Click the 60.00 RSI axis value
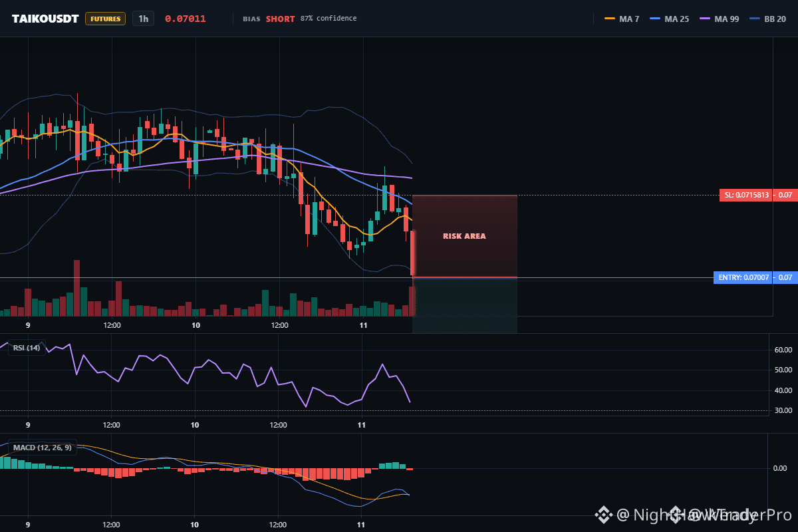The height and width of the screenshot is (532, 798). coord(783,350)
